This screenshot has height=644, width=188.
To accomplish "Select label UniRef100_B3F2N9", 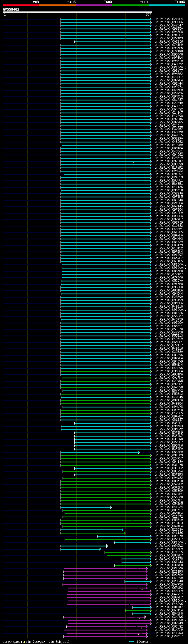I will click(x=169, y=432).
